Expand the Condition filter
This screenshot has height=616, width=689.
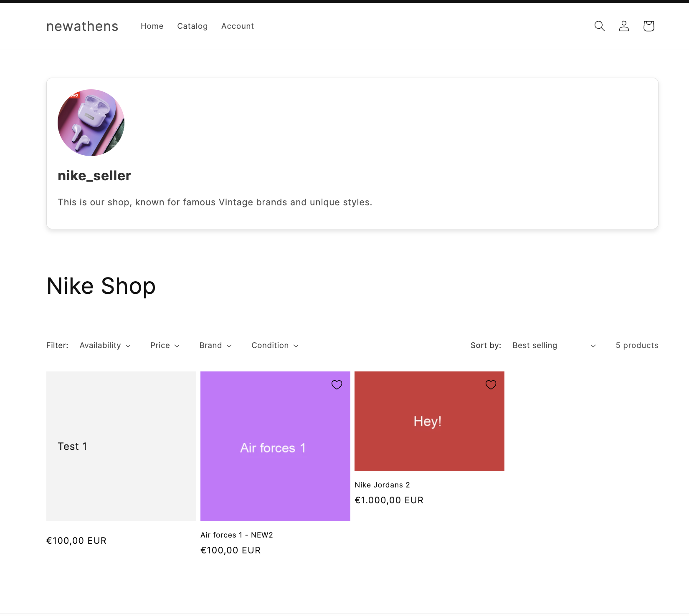(x=274, y=345)
